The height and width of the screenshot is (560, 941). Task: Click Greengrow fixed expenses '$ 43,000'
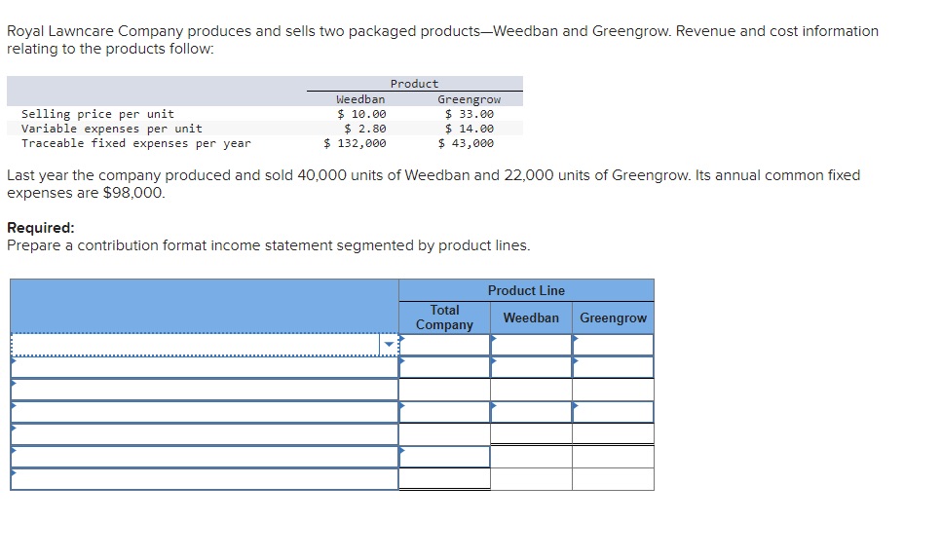tap(466, 143)
